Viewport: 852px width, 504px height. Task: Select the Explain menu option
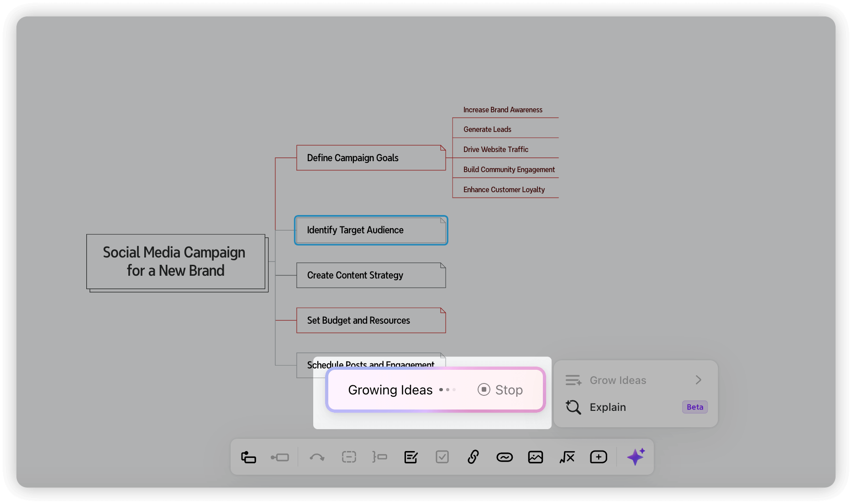click(636, 407)
